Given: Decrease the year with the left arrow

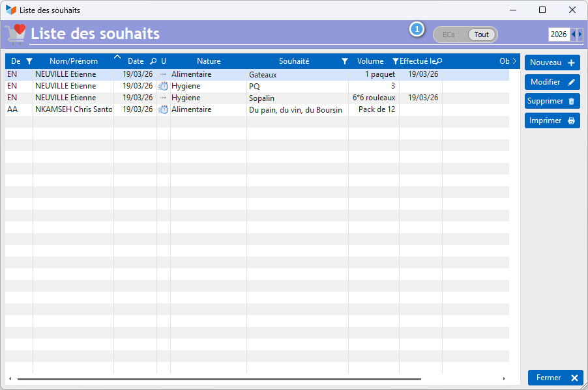Looking at the screenshot, I should point(573,35).
